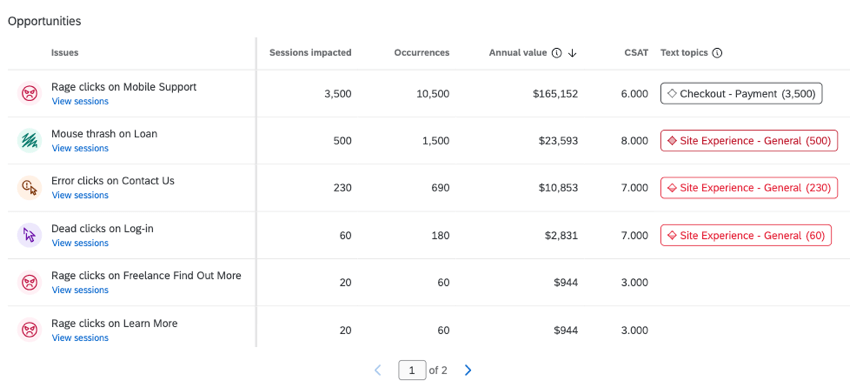Open View sessions for Mobile Support rage clicks

80,101
